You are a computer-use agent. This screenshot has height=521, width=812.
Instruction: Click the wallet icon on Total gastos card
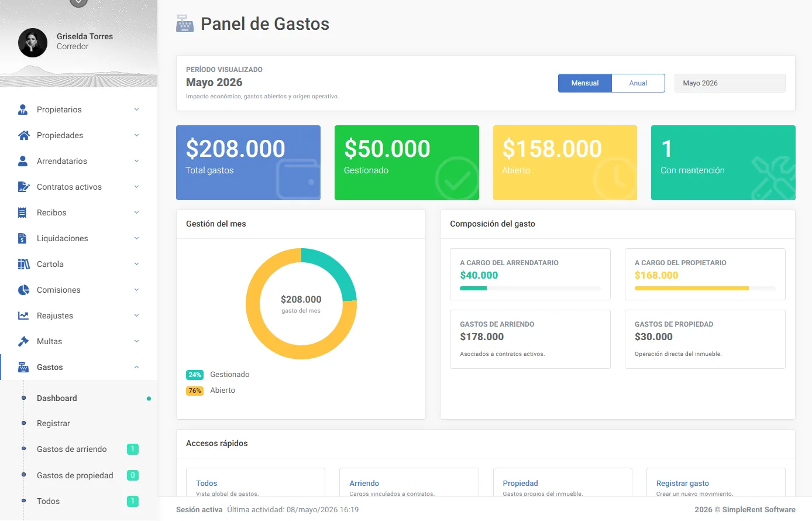pyautogui.click(x=298, y=179)
